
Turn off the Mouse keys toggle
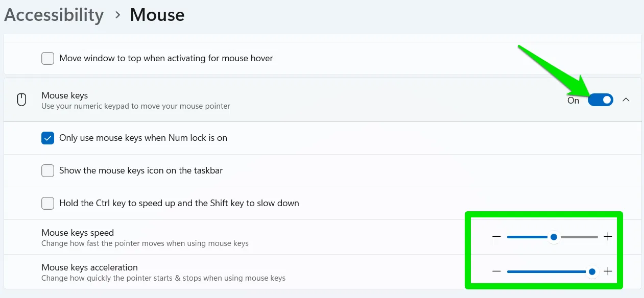[601, 100]
